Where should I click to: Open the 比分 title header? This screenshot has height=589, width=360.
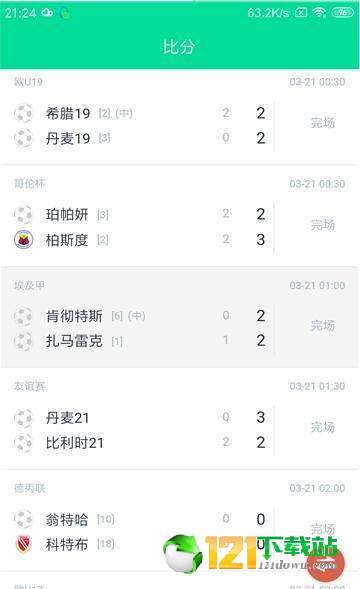[x=179, y=47]
